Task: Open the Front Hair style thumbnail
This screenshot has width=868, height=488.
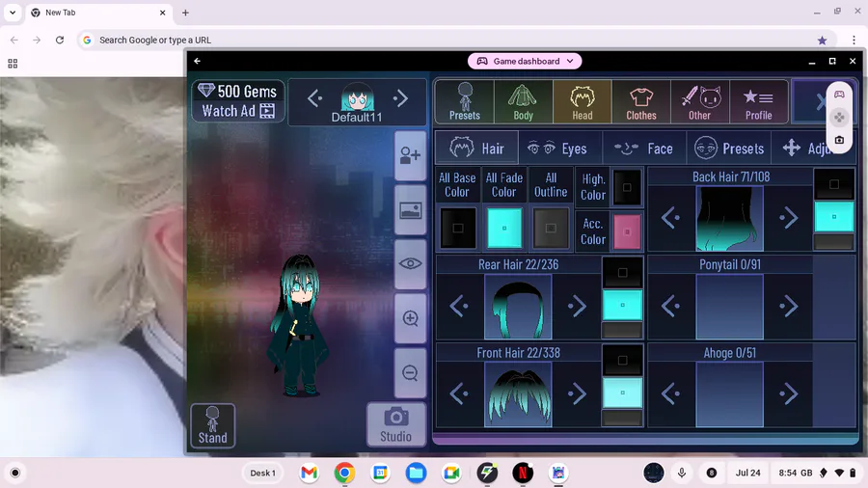Action: tap(518, 394)
